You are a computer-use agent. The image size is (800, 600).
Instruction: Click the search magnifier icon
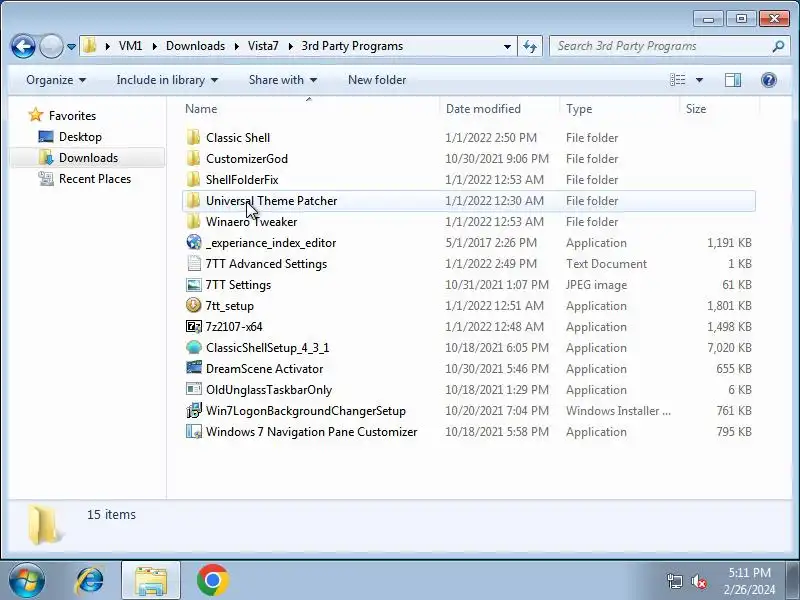[778, 46]
